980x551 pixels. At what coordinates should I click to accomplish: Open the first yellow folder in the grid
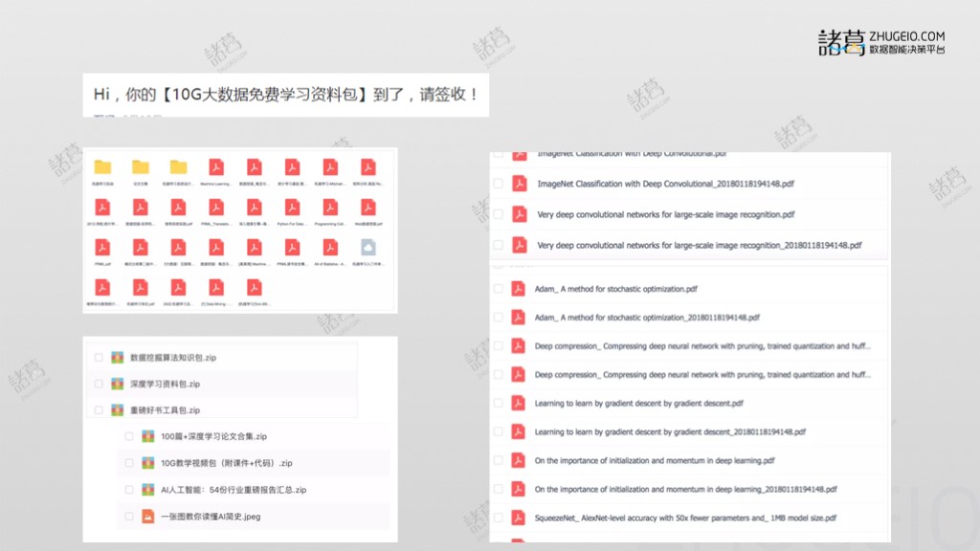103,165
